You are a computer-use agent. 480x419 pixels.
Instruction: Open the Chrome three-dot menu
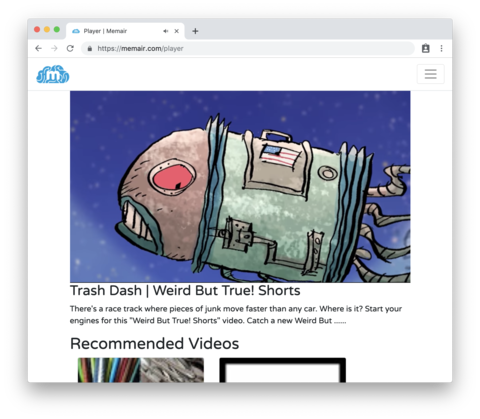pos(441,48)
